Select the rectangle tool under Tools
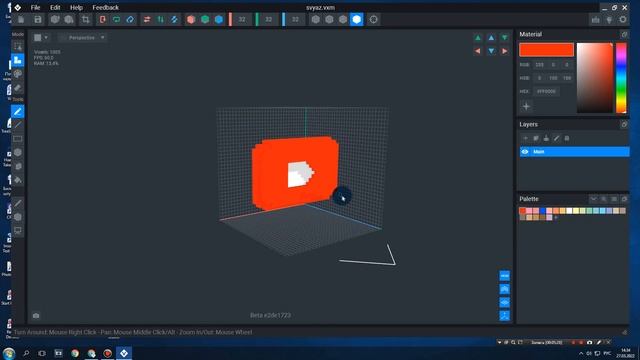The image size is (640, 360). [18, 139]
